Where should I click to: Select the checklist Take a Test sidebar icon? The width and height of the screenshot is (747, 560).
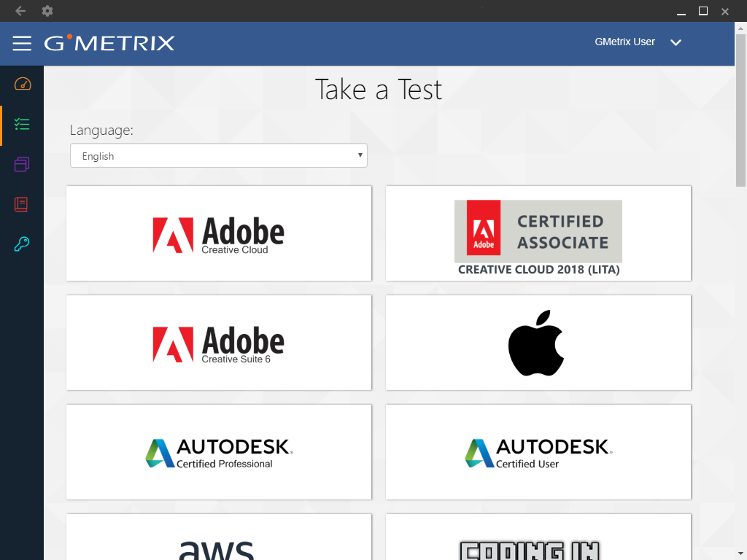point(22,125)
